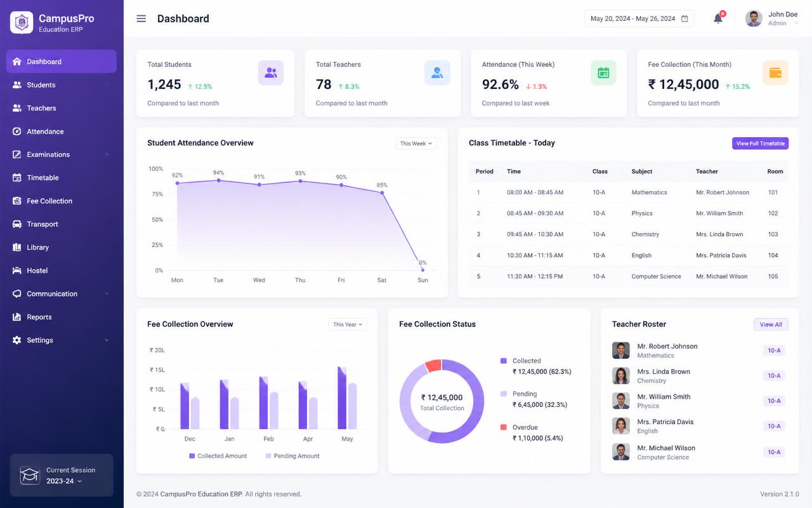
Task: Open the John Doe profile menu
Action: 773,18
